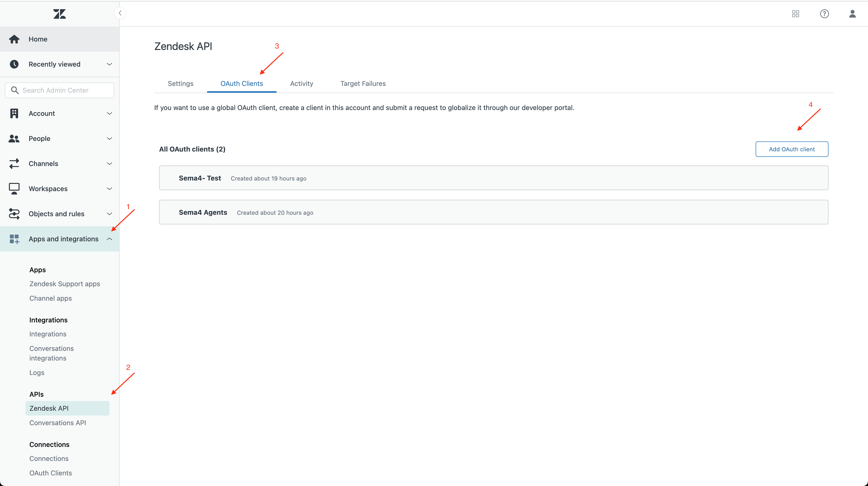Image resolution: width=868 pixels, height=486 pixels.
Task: Open the Account section icon
Action: click(x=14, y=113)
